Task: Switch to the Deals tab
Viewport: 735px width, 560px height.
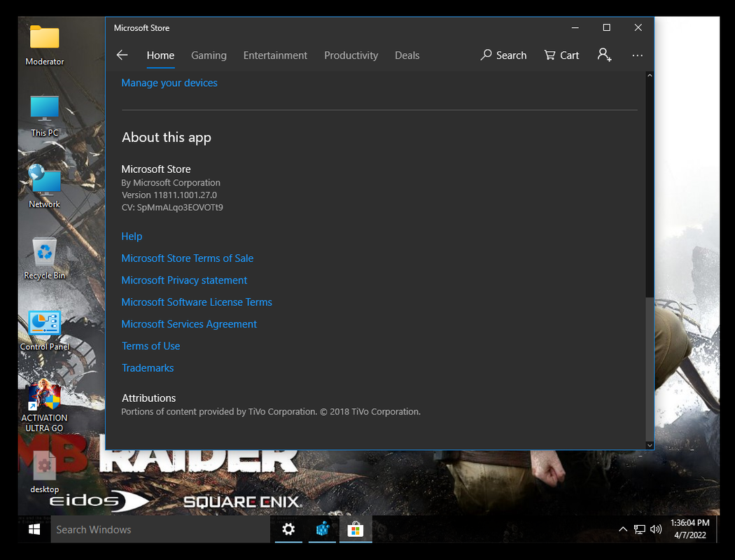Action: pyautogui.click(x=407, y=55)
